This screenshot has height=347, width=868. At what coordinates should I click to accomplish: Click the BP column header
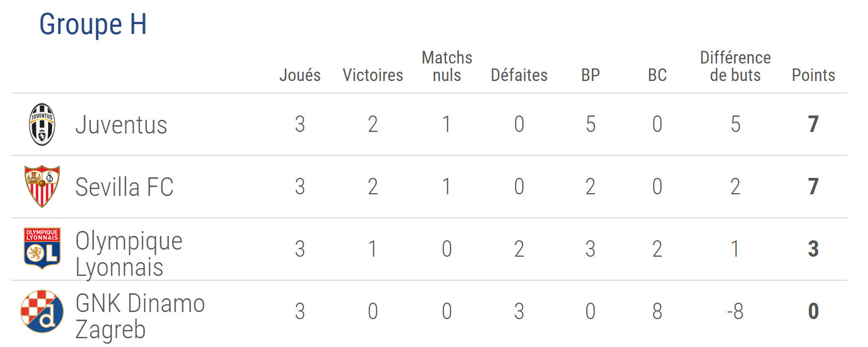pos(590,75)
